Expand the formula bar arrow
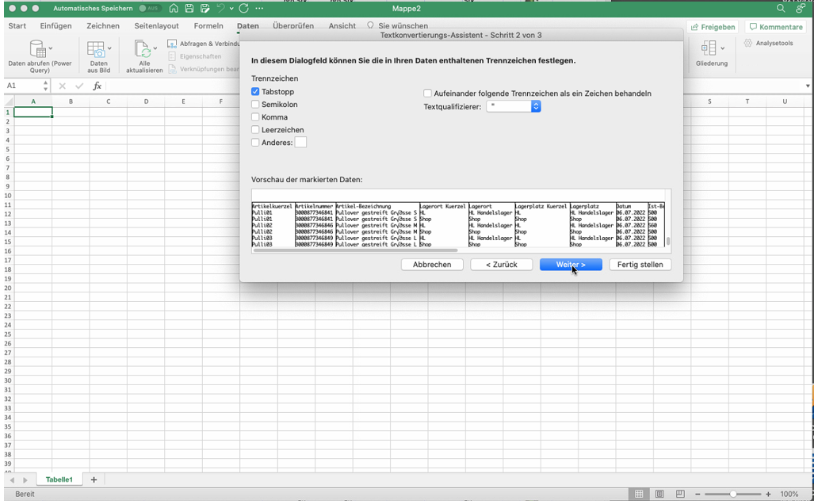This screenshot has height=504, width=818. 808,86
